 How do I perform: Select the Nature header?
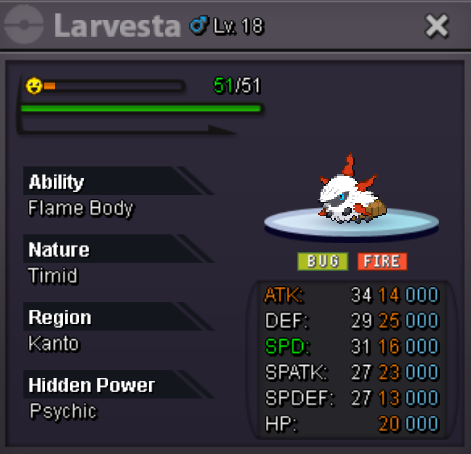[x=118, y=249]
